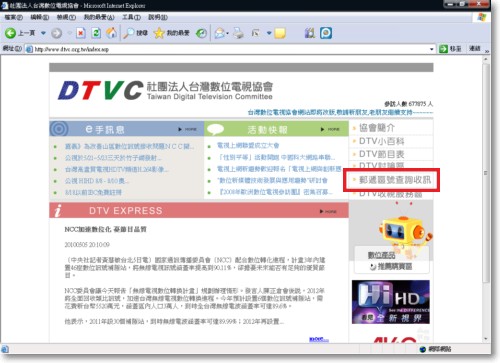The image size is (500, 363).
Task: Open the HiHD 全新視界 banner
Action: click(391, 302)
